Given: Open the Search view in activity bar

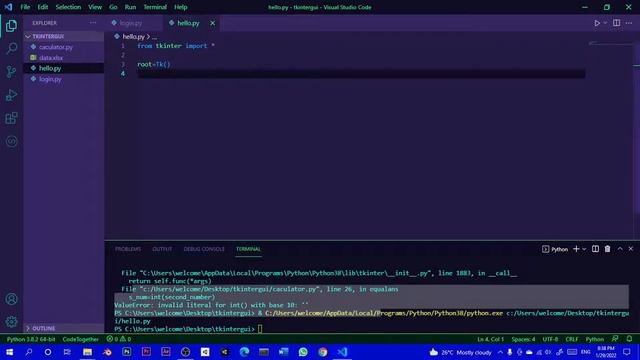Looking at the screenshot, I should click(11, 49).
